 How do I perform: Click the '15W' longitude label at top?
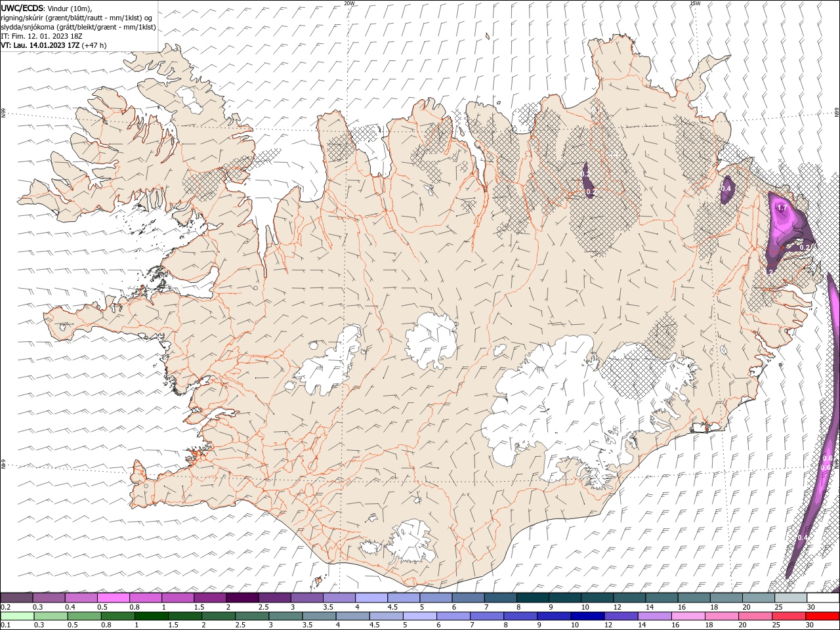[695, 3]
